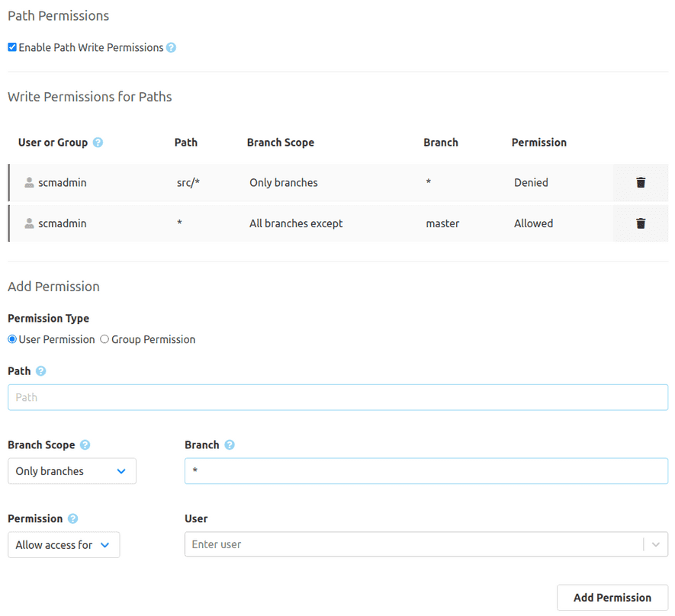Viewport: 675px width, 616px height.
Task: Focus the Path input field
Action: click(x=337, y=397)
